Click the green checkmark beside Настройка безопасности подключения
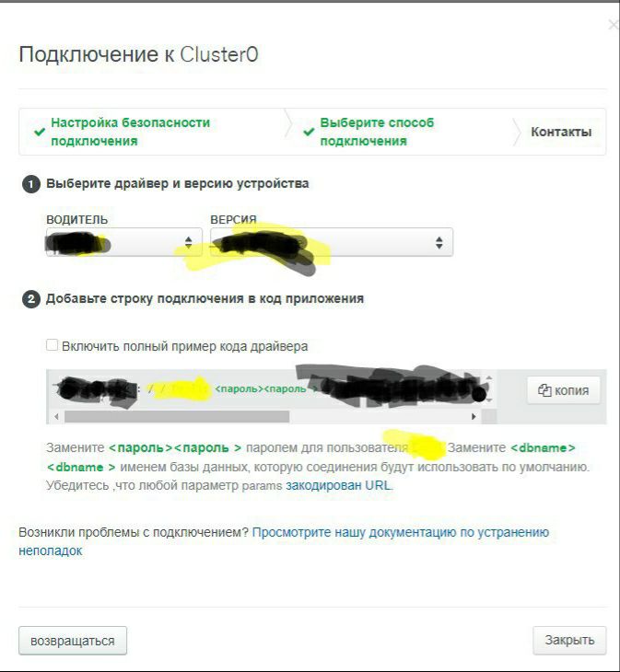 pos(40,131)
